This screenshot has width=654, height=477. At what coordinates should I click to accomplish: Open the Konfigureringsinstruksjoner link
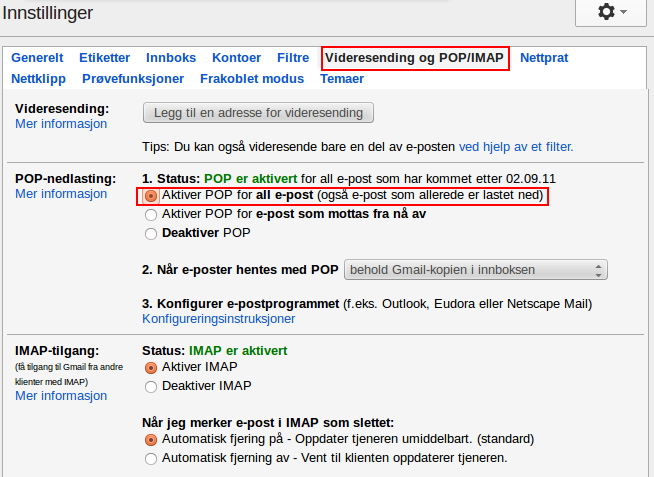pyautogui.click(x=219, y=319)
